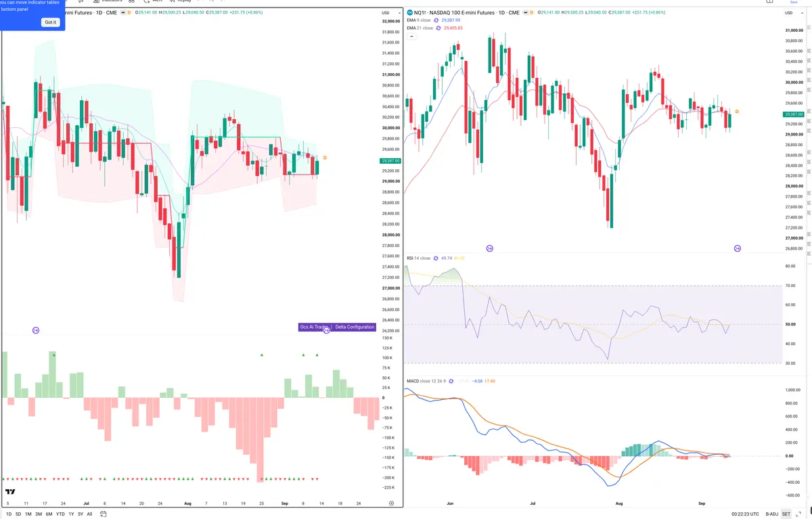Viewport: 812px width, 519px height.
Task: Click the NQ1! NASDAQ 100 E-mini Futures title
Action: [466, 13]
